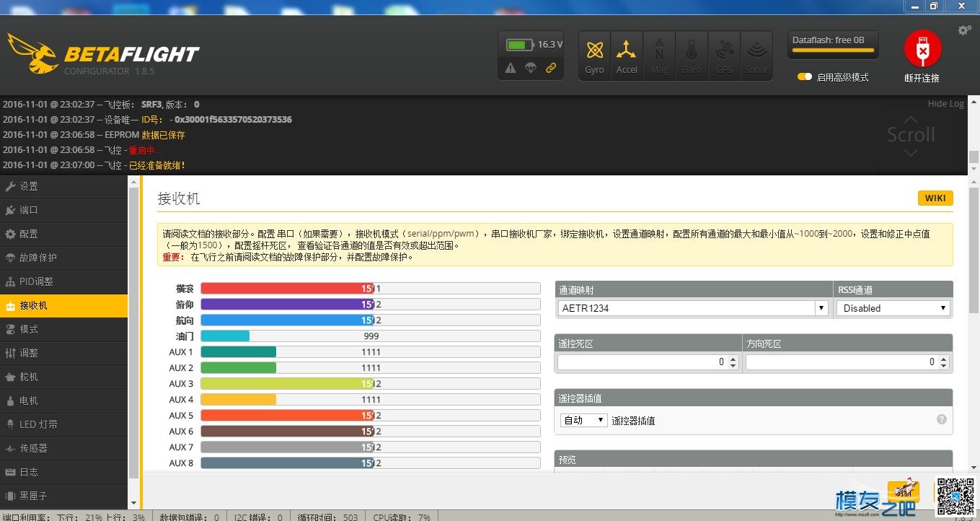Screen dimensions: 980x521
Task: Click the AUX 1 channel bar
Action: coord(371,352)
